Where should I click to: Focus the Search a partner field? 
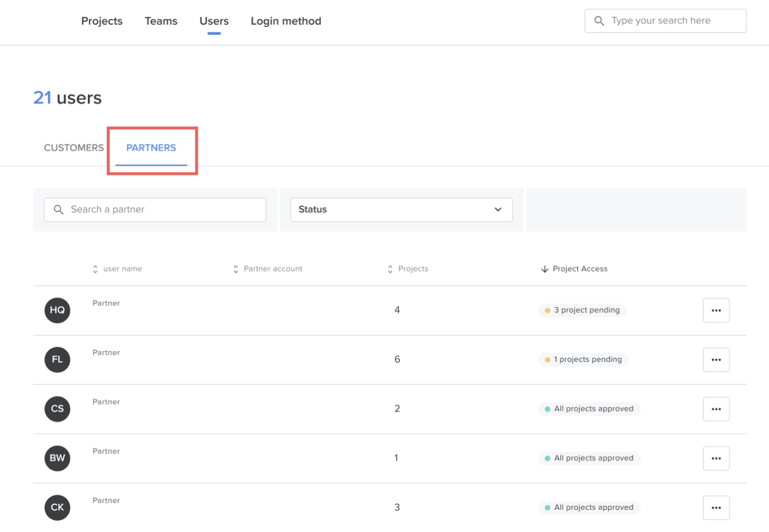pos(155,209)
